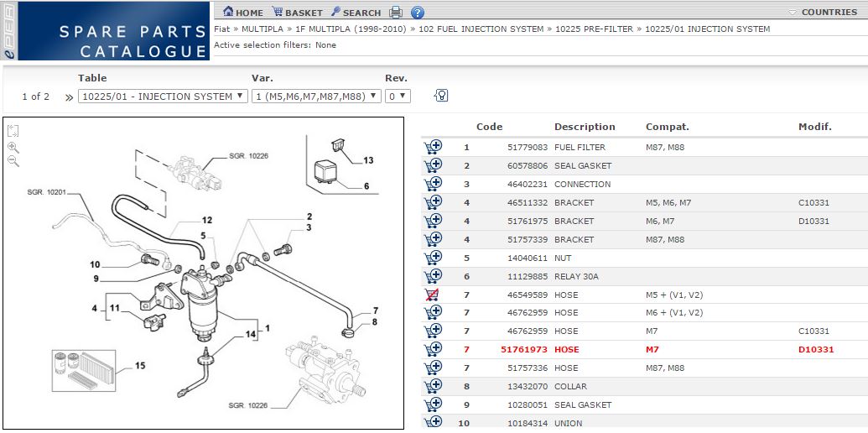Add SEAL GASKET 60578806 to basket

coord(433,165)
